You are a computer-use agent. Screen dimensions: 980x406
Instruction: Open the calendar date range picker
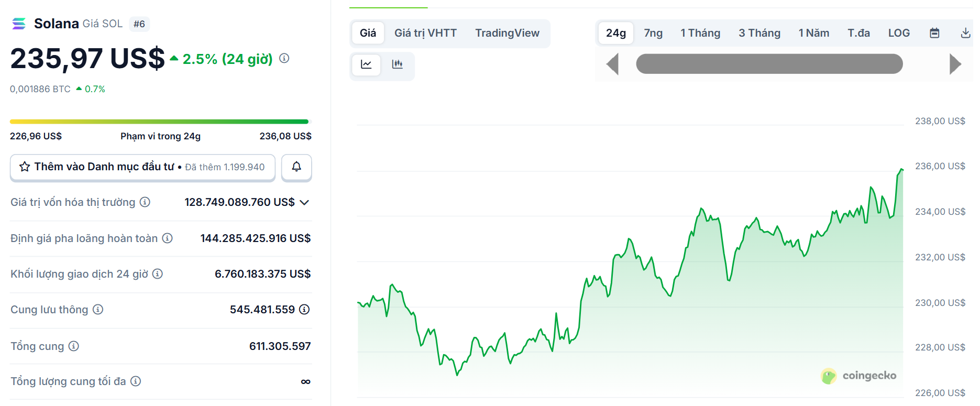coord(934,33)
